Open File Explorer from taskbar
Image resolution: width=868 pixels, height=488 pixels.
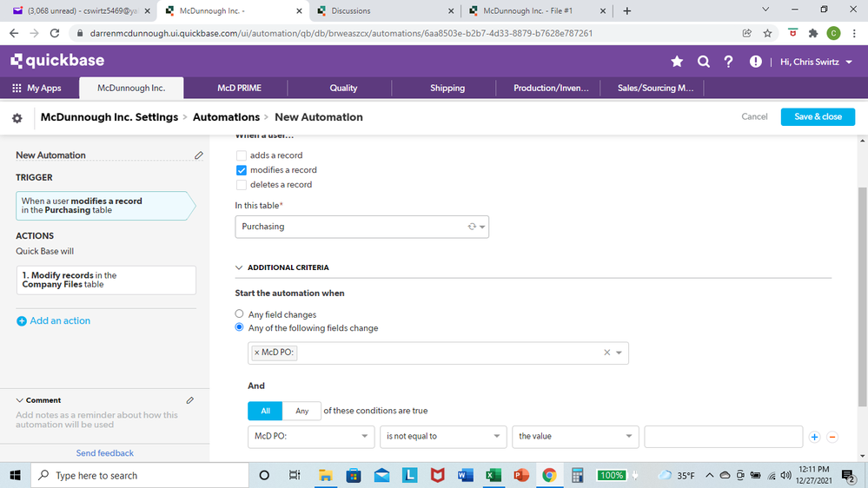(x=325, y=475)
